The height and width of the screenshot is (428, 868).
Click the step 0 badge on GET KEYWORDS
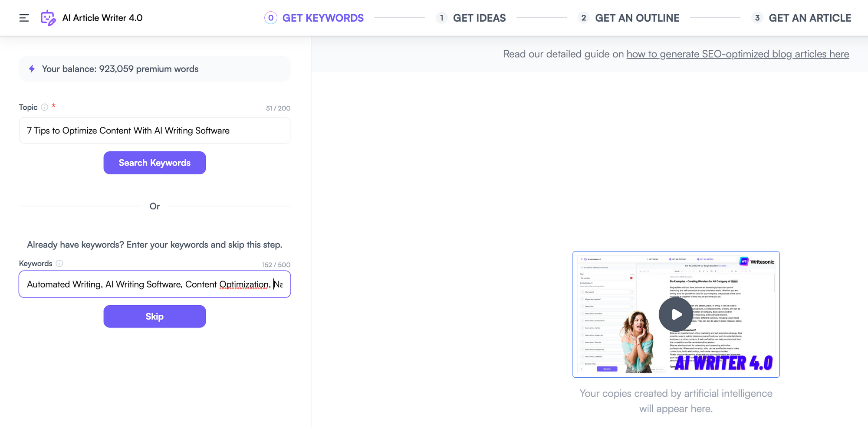[x=270, y=18]
